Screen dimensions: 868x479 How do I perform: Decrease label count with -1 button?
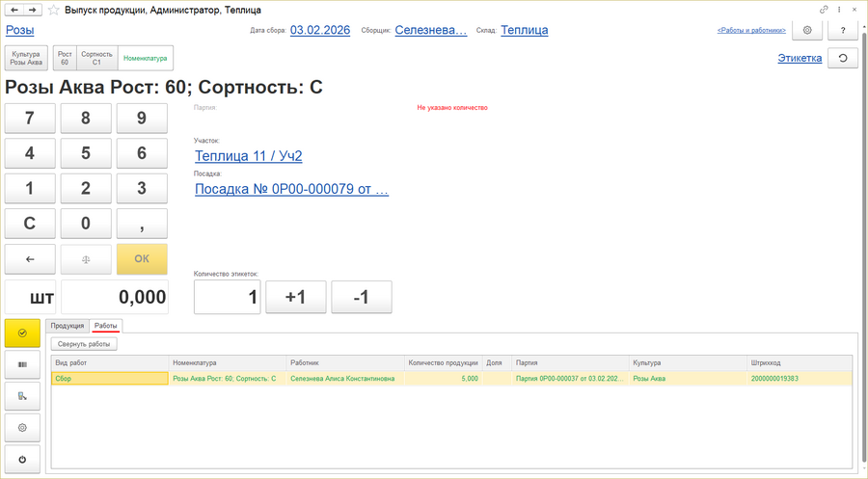tap(362, 297)
